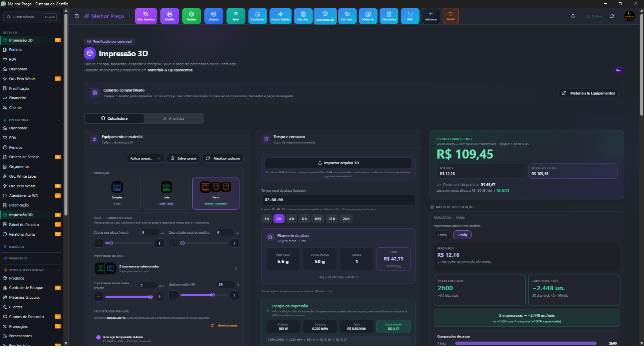Select Simples production mode
644x362 pixels.
pyautogui.click(x=117, y=193)
